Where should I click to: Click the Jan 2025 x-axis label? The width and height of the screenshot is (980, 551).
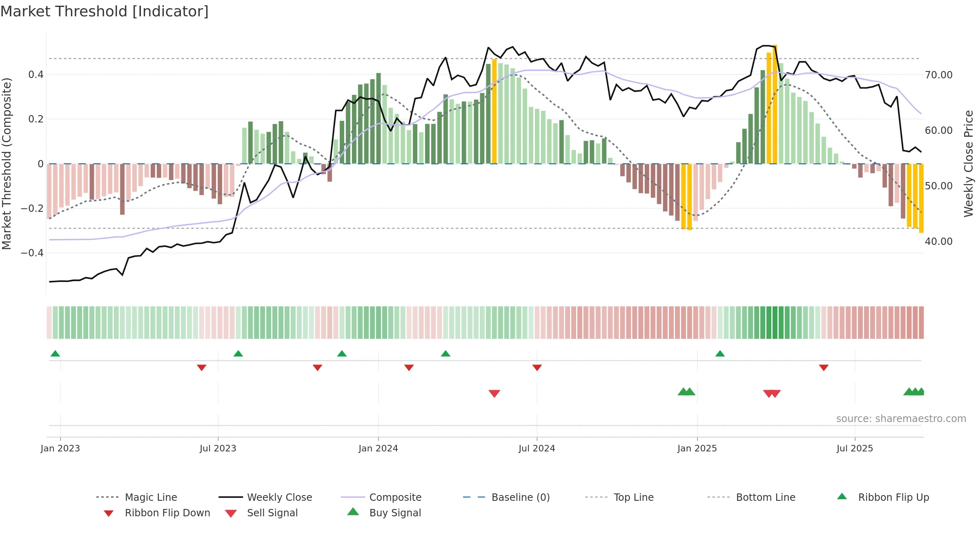697,448
